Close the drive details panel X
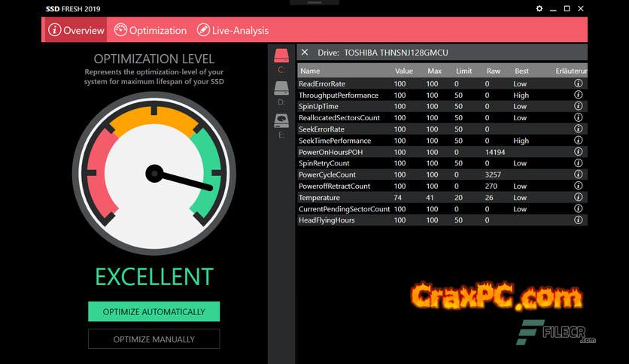This screenshot has height=364, width=629. tap(305, 53)
